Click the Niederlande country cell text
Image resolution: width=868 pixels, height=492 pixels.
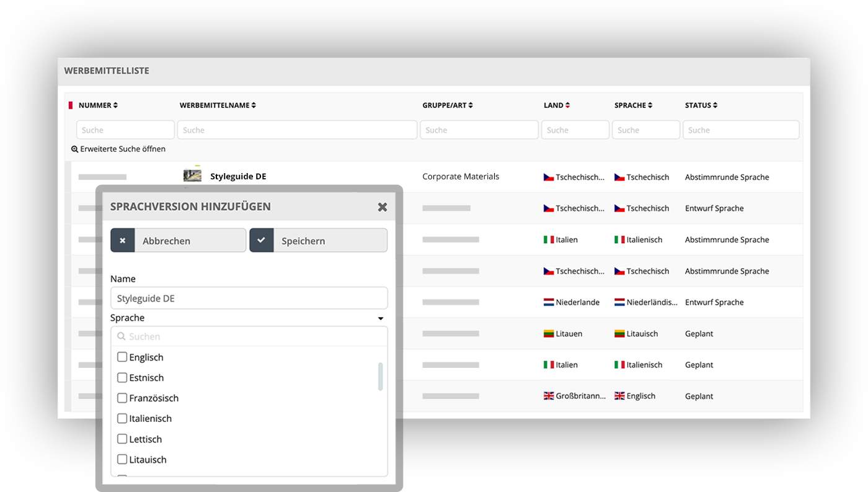tap(578, 302)
